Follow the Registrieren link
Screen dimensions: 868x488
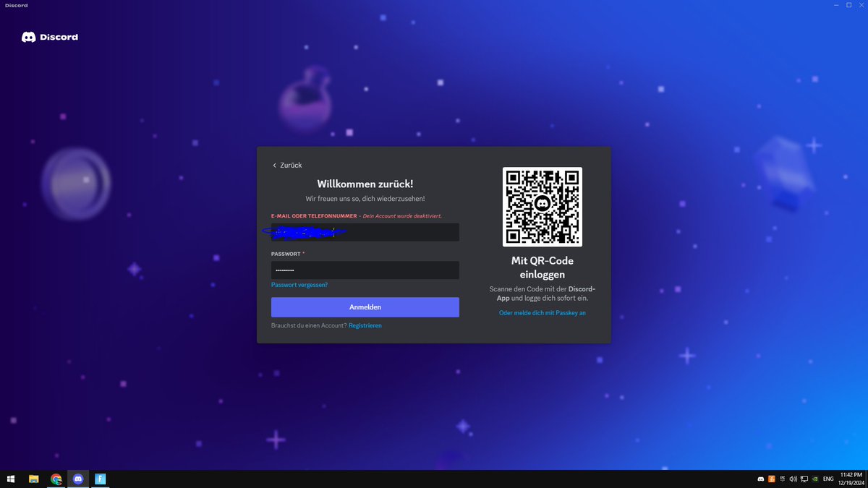point(365,325)
